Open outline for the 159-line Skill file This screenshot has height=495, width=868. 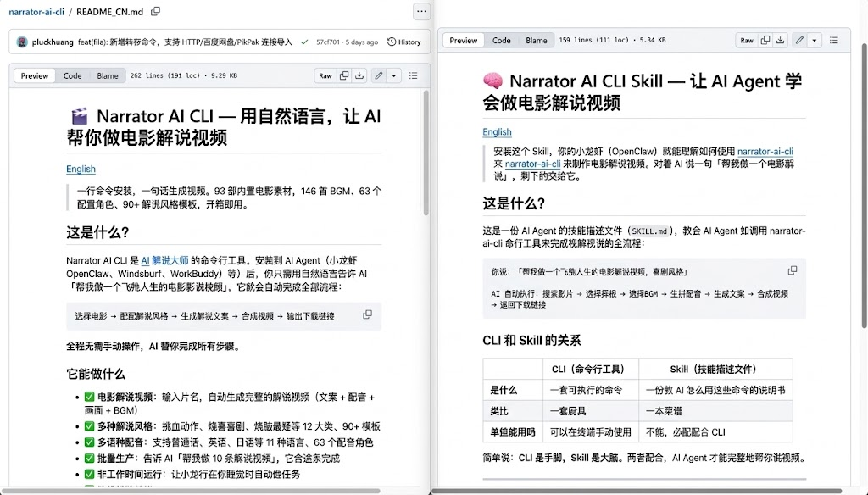pos(835,40)
